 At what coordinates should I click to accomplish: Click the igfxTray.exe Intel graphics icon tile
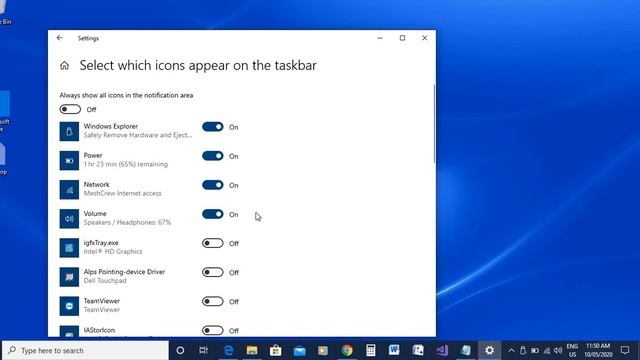69,248
